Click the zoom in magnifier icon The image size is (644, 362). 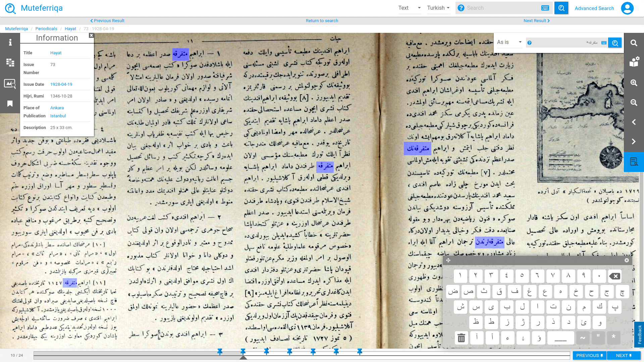634,83
